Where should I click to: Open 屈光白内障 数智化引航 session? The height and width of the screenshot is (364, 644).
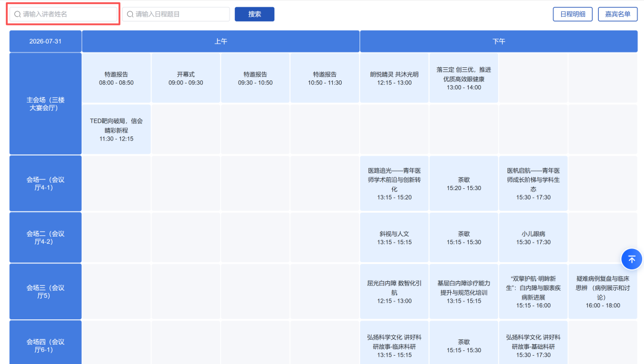pos(394,291)
